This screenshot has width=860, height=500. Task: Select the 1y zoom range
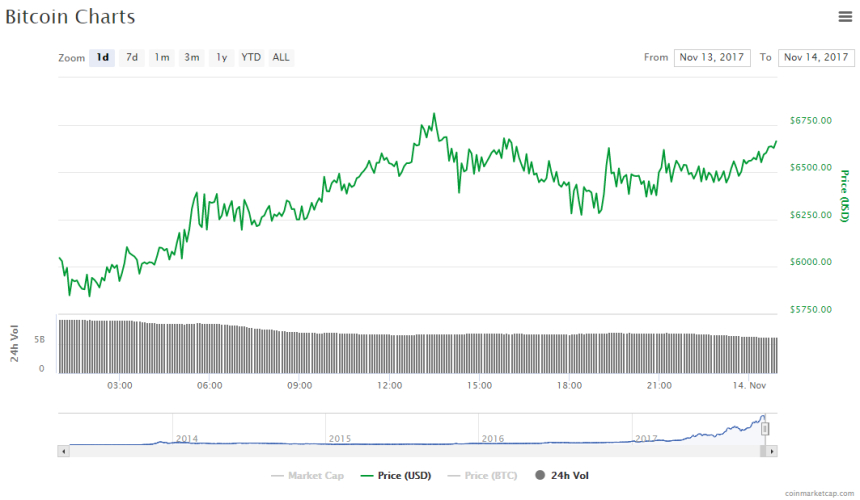(222, 58)
